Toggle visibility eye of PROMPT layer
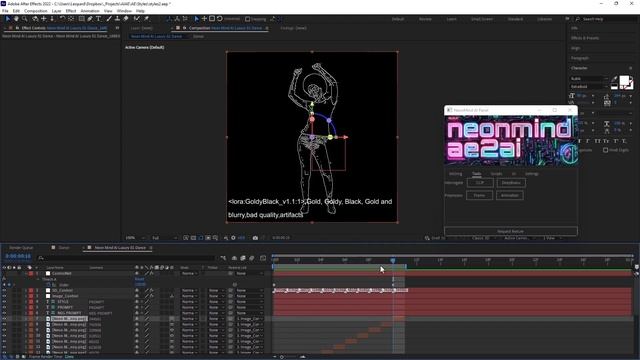The image size is (640, 360). [x=4, y=307]
